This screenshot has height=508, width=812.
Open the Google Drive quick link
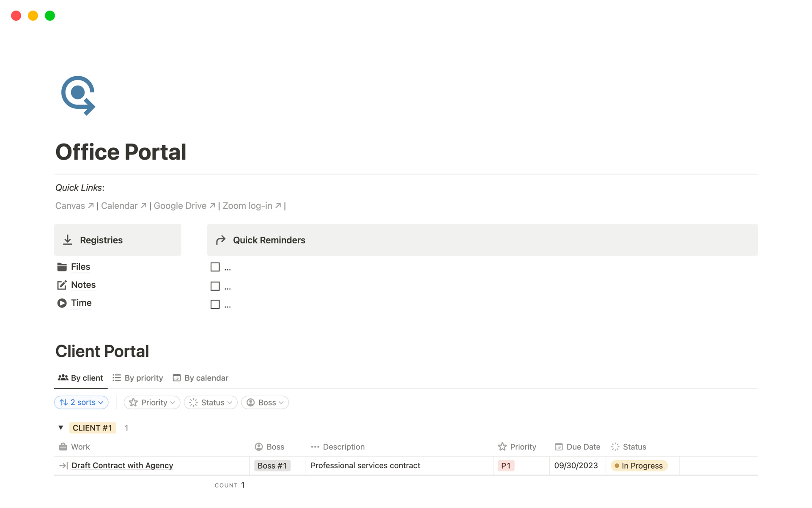[184, 206]
